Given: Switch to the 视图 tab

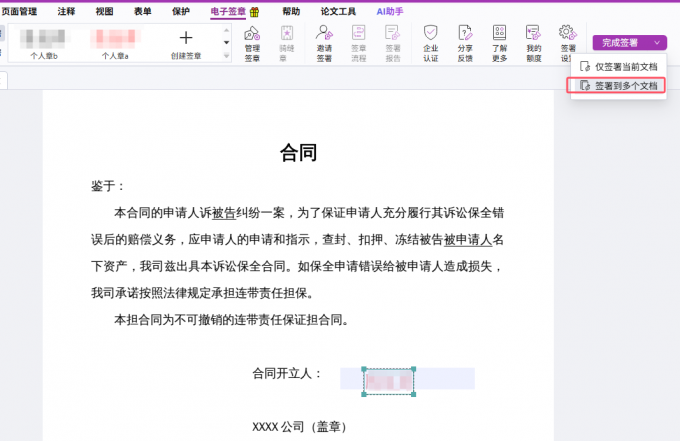Looking at the screenshot, I should click(x=105, y=12).
